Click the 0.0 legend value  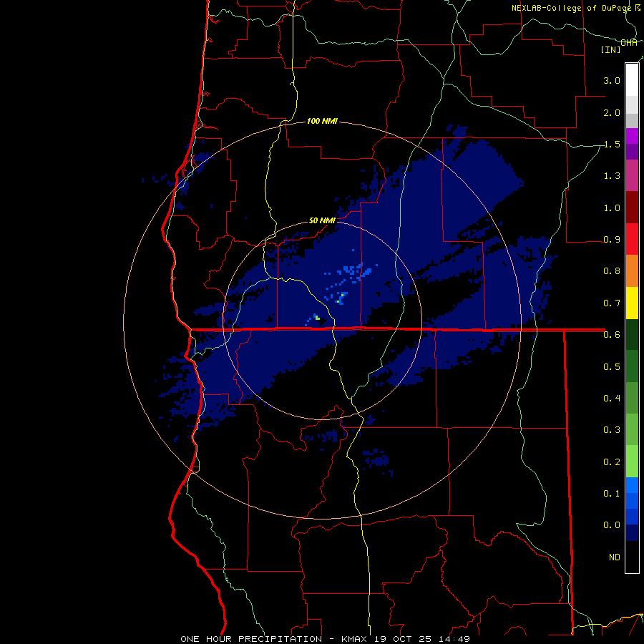click(x=612, y=525)
